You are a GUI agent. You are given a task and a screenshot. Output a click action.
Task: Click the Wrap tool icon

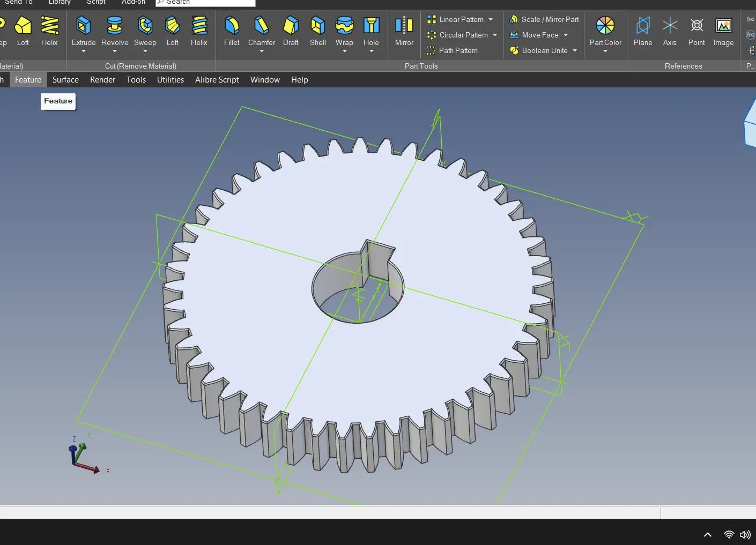tap(344, 26)
